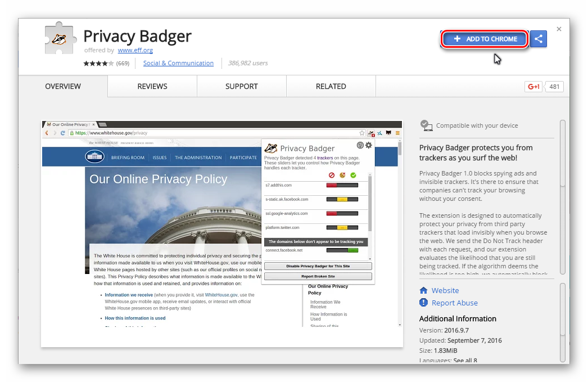Click the Privacy Badger screenshot preview

222,233
